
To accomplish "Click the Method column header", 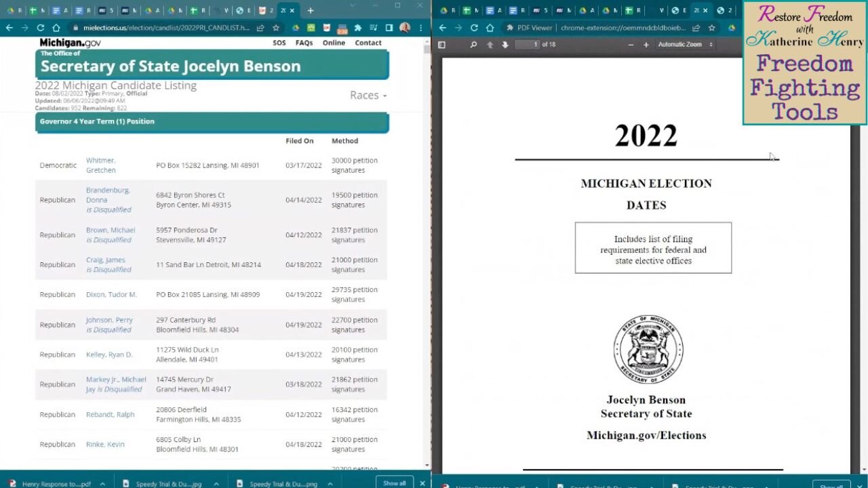I will point(344,141).
